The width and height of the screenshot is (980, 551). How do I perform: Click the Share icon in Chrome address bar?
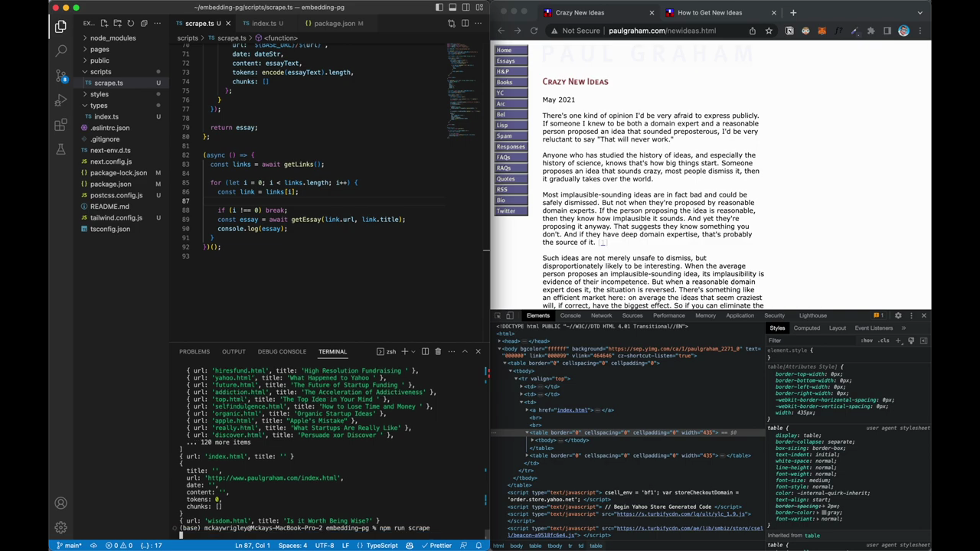pyautogui.click(x=752, y=31)
